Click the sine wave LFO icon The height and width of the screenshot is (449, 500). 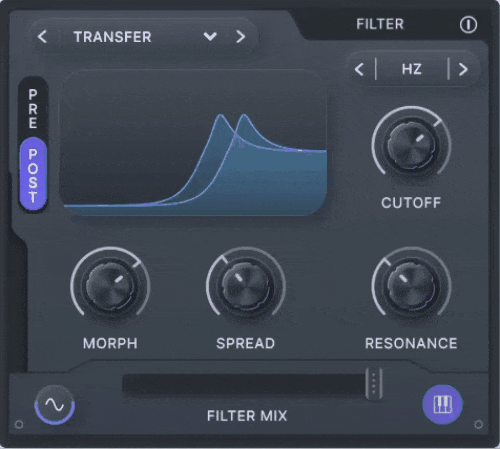(x=55, y=404)
